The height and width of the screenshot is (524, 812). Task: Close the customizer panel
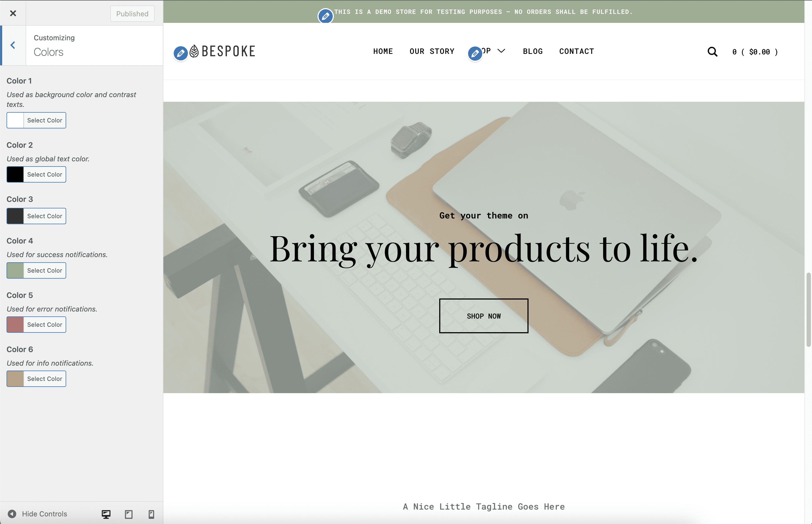(13, 13)
